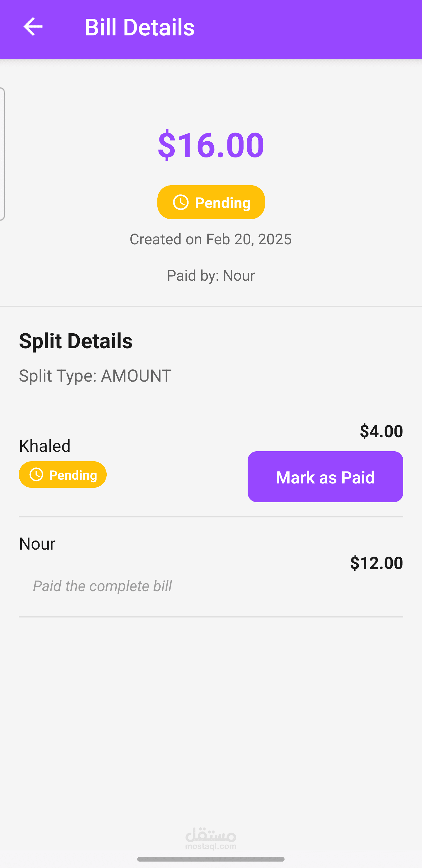The height and width of the screenshot is (868, 422).
Task: Tap the back arrow icon
Action: [33, 27]
